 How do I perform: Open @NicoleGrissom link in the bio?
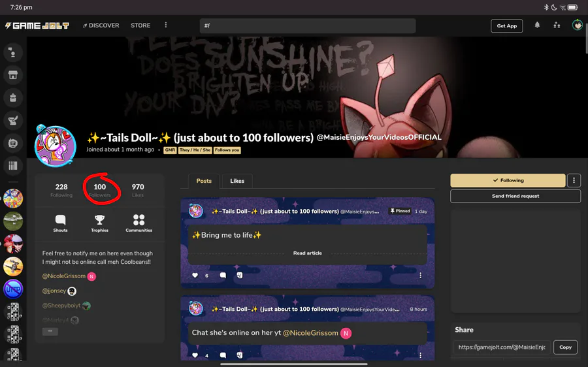click(64, 276)
